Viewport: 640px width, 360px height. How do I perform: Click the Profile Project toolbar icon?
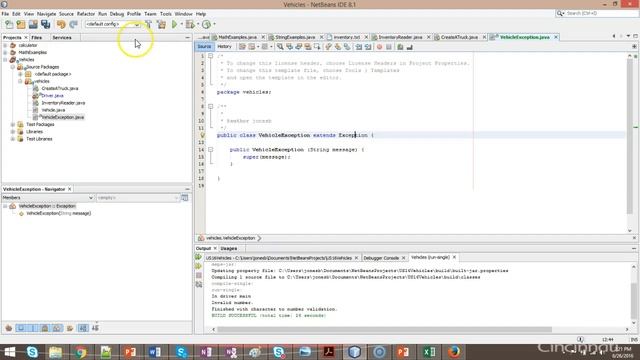(x=207, y=24)
